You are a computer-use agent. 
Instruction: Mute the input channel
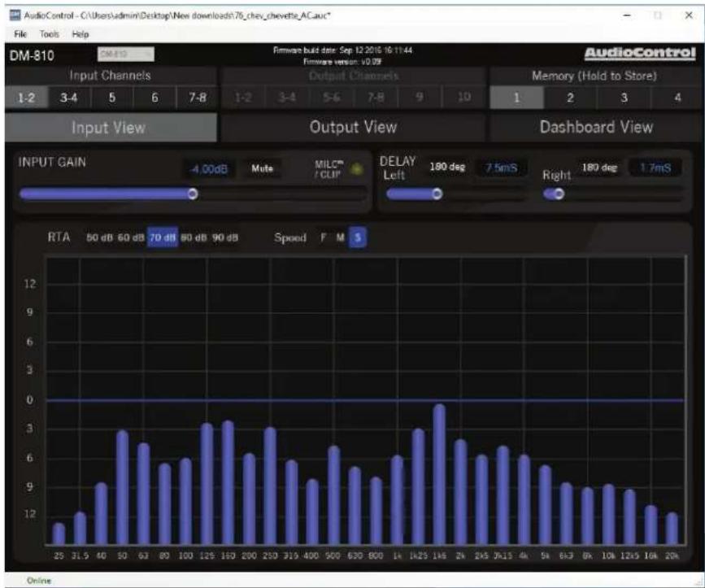tap(262, 168)
